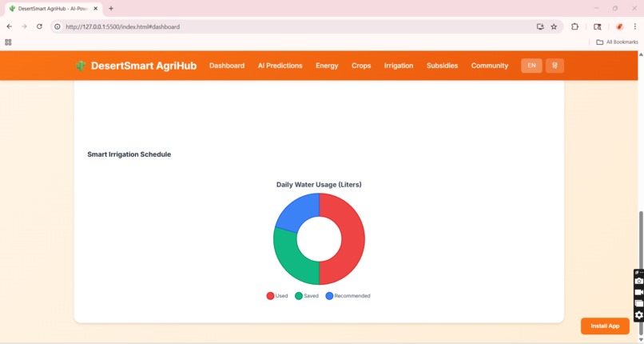The image size is (644, 344).
Task: Click the scrollbar up arrow
Action: pos(641,54)
